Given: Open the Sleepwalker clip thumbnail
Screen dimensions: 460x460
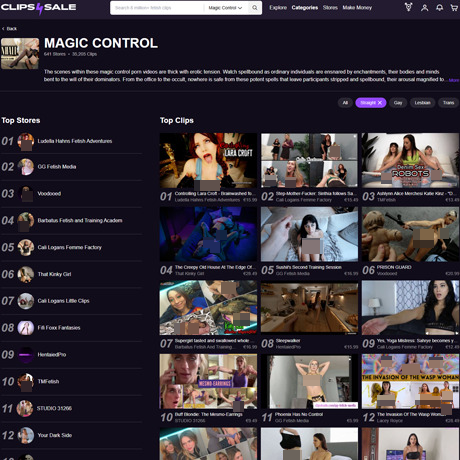Looking at the screenshot, I should coord(309,308).
